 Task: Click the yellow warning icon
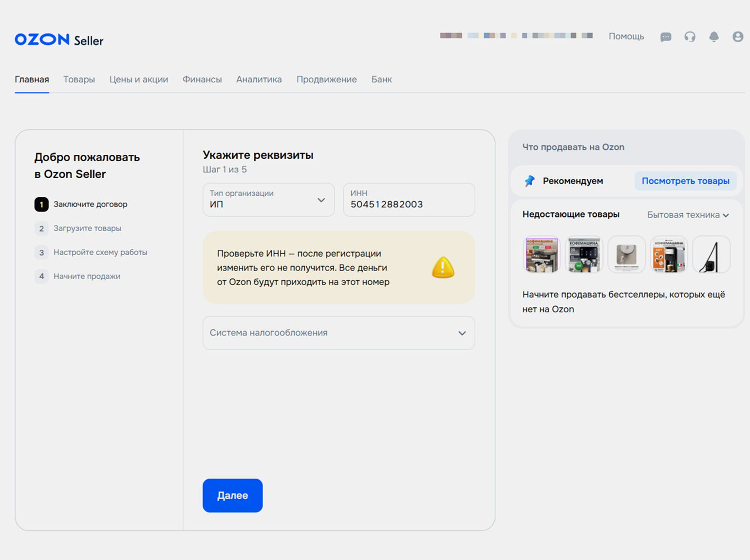pos(443,267)
